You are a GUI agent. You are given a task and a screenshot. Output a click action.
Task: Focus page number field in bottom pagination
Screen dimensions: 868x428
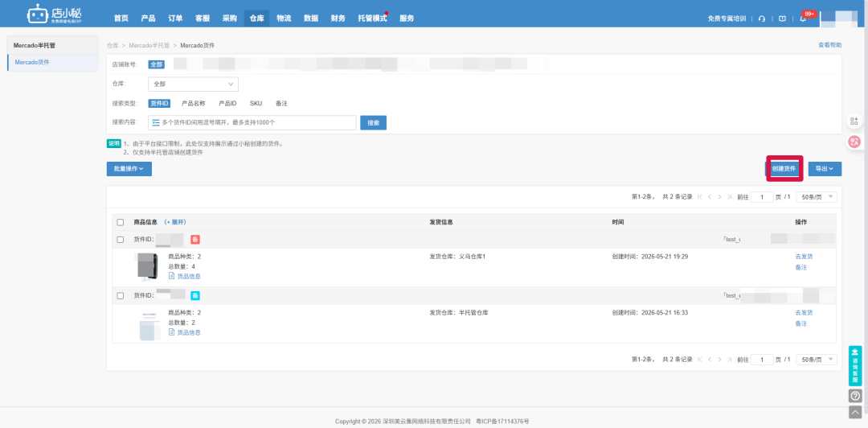point(762,360)
